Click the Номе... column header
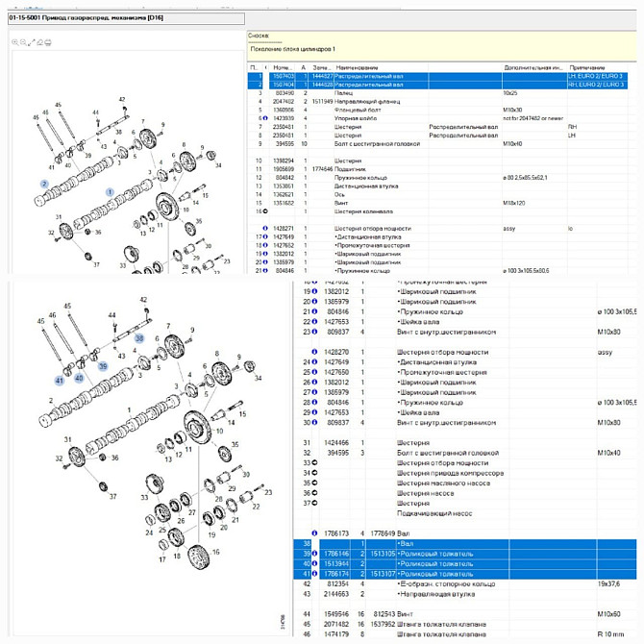This screenshot has width=644, height=644. [x=283, y=67]
